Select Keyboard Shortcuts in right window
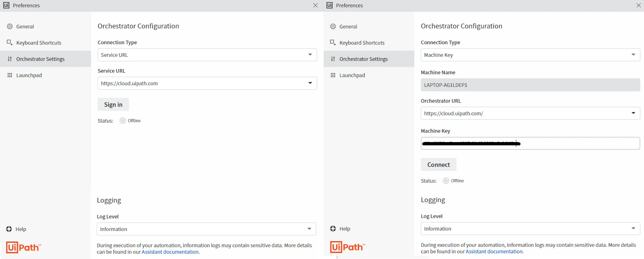The image size is (644, 259). click(369, 43)
